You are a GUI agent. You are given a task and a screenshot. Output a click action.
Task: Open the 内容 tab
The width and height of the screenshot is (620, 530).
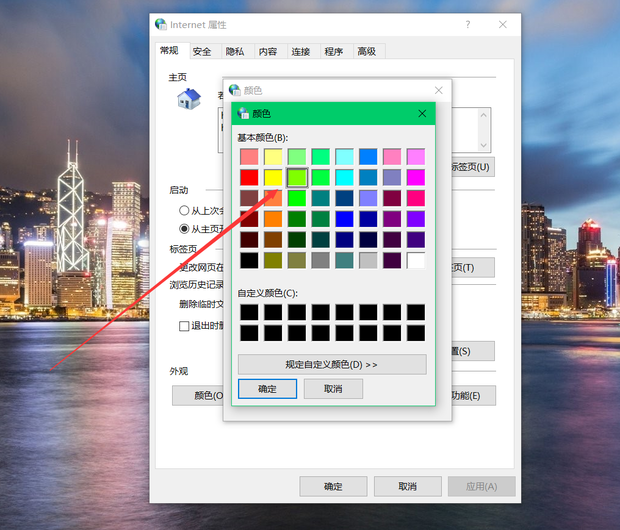point(268,52)
